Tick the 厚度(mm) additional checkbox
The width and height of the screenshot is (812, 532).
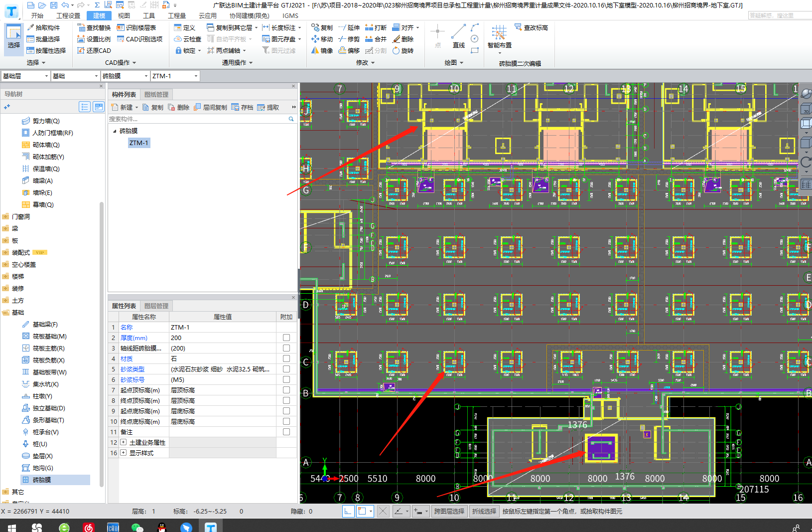click(286, 338)
